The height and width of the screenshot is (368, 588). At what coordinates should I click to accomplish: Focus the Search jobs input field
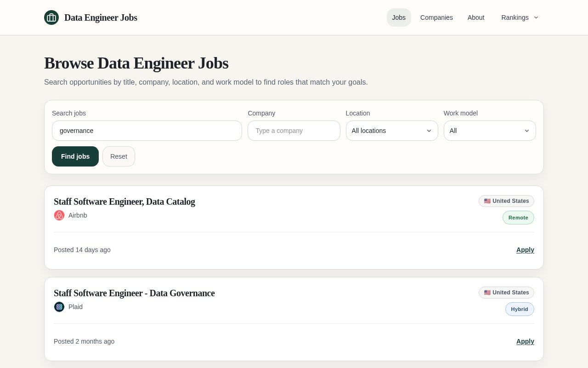pyautogui.click(x=147, y=131)
